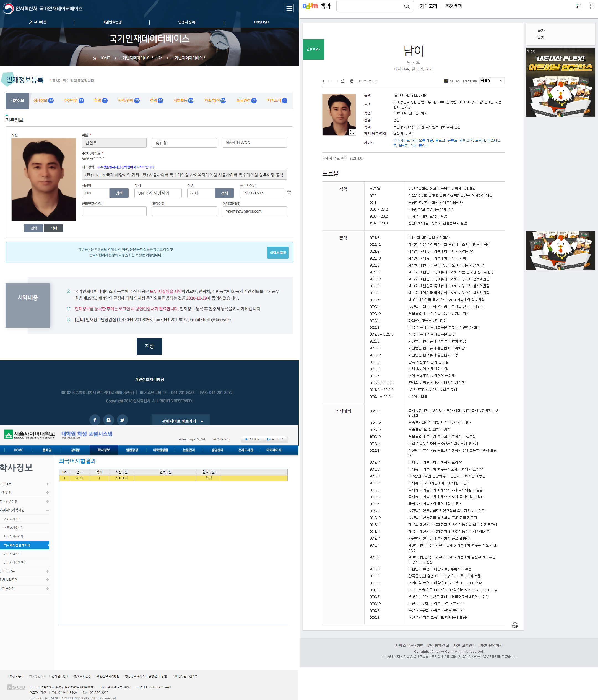Open the hamburger menu in header
The width and height of the screenshot is (598, 700).
[289, 9]
